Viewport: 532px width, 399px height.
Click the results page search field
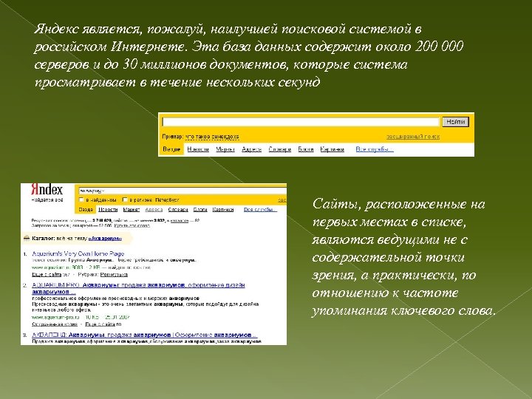[x=183, y=191]
